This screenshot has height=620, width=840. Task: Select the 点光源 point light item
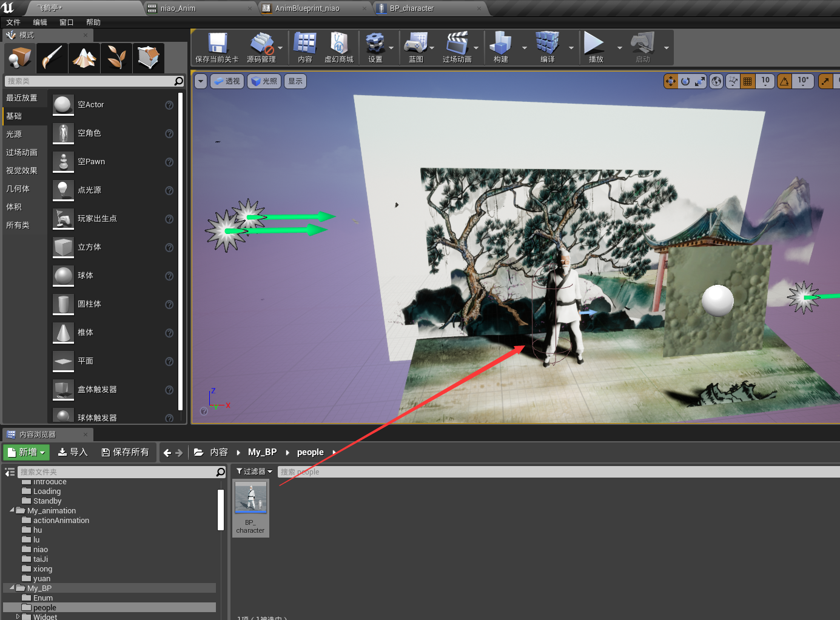[113, 190]
